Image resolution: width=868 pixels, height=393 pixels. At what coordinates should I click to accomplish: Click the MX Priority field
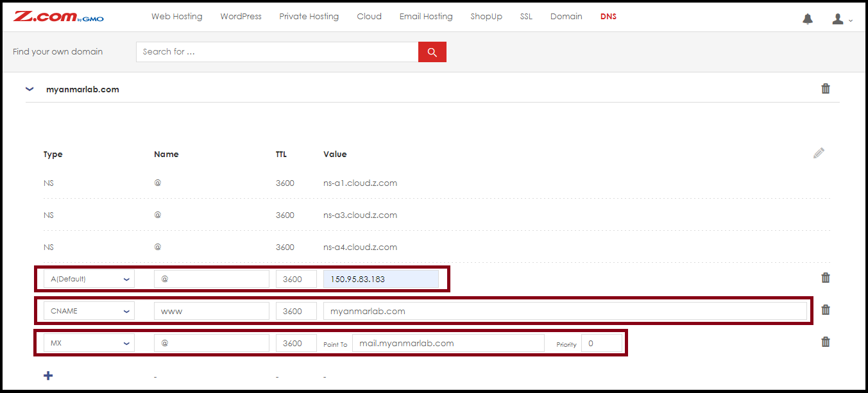[602, 343]
